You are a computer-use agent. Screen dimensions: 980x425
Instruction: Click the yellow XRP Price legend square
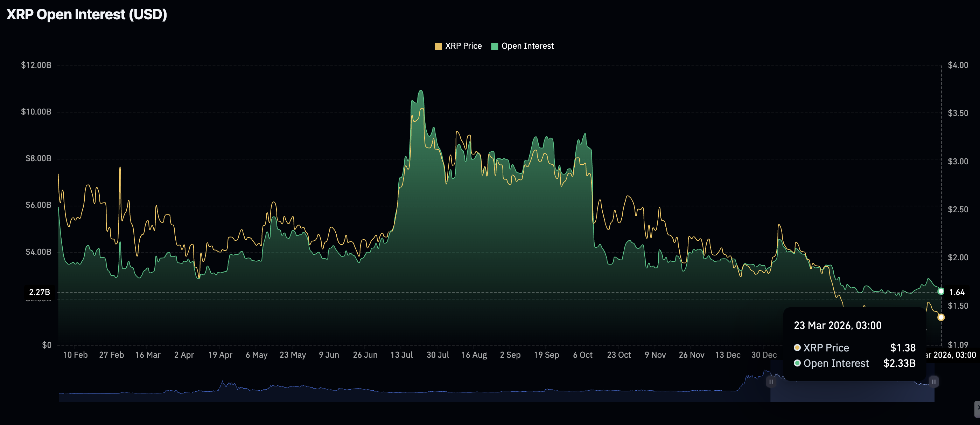pyautogui.click(x=438, y=46)
